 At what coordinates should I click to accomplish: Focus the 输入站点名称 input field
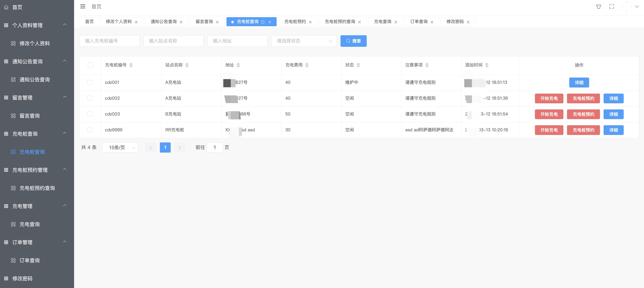point(173,41)
